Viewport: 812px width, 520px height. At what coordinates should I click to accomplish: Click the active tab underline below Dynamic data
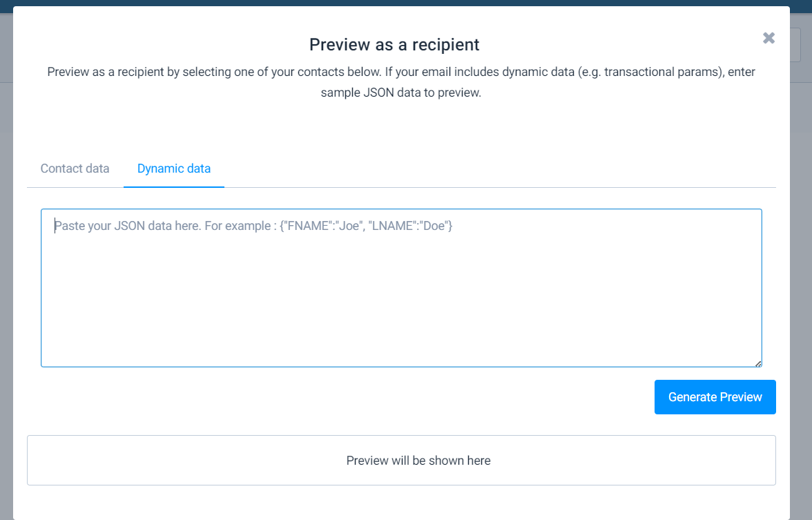[174, 186]
